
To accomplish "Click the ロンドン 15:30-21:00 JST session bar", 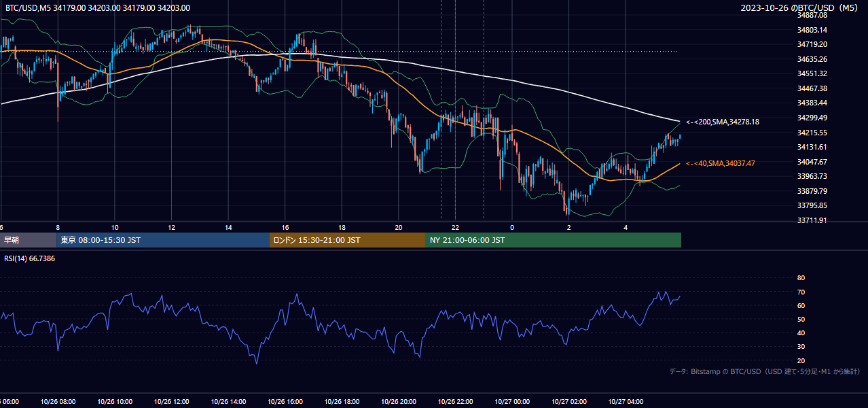I will pyautogui.click(x=348, y=240).
